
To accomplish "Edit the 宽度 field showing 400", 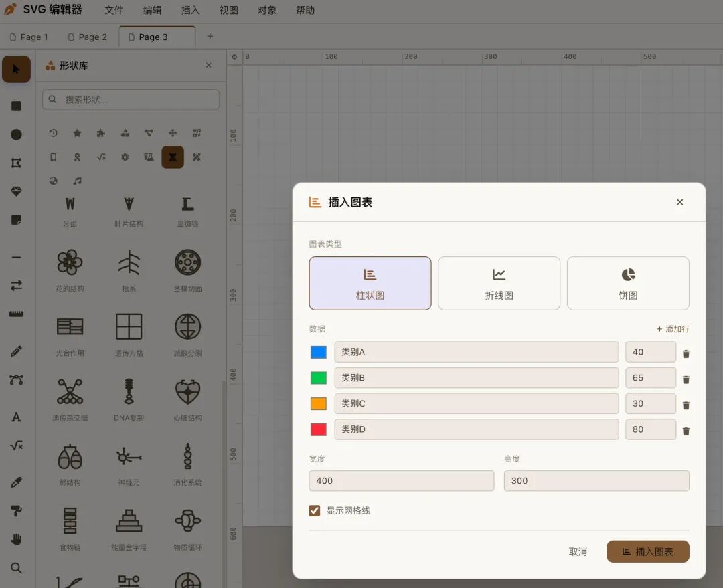I will click(x=402, y=480).
